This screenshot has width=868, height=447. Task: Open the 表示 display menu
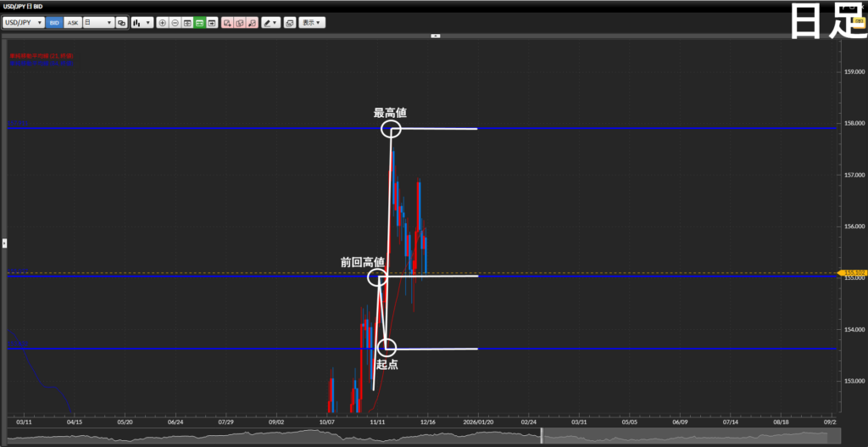click(x=312, y=22)
